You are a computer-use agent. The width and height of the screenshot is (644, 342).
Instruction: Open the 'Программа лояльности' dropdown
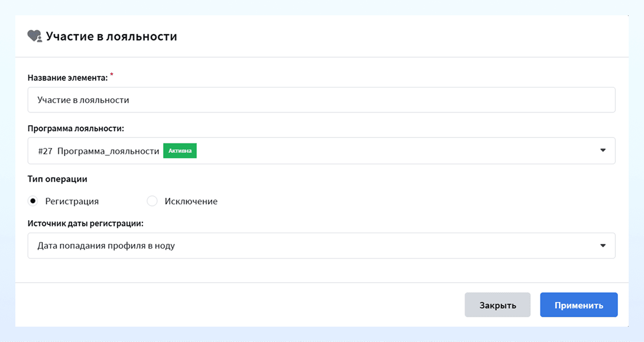pos(321,151)
